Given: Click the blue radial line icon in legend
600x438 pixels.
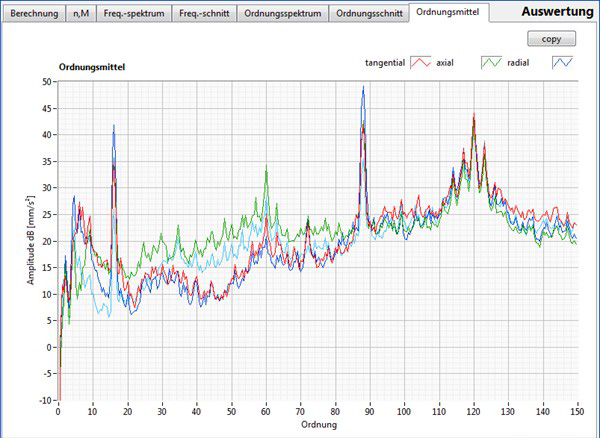Looking at the screenshot, I should [x=564, y=62].
